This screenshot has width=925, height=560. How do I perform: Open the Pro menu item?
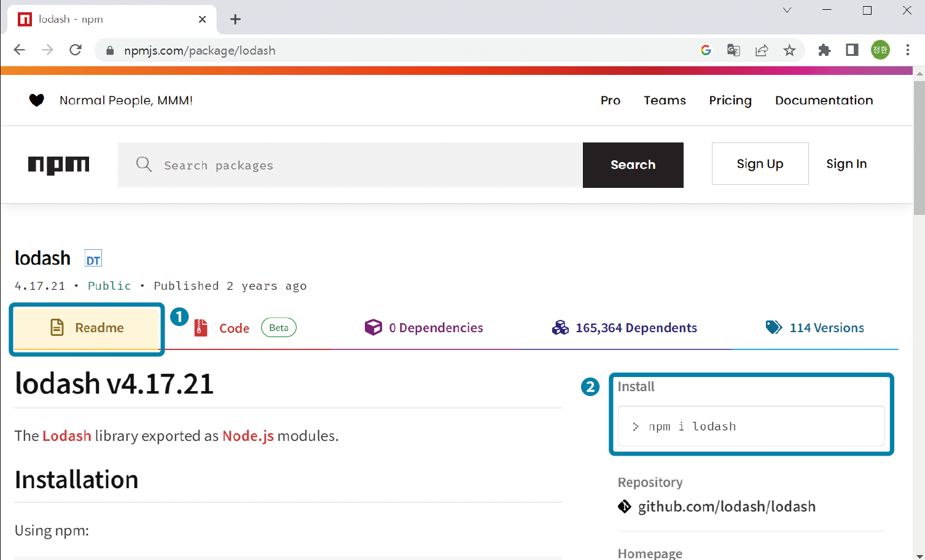click(x=611, y=100)
